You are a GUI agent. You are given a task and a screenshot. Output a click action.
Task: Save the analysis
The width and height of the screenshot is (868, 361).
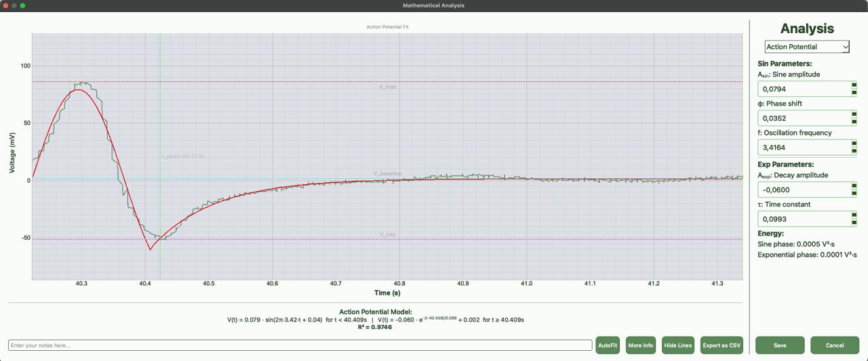[780, 345]
